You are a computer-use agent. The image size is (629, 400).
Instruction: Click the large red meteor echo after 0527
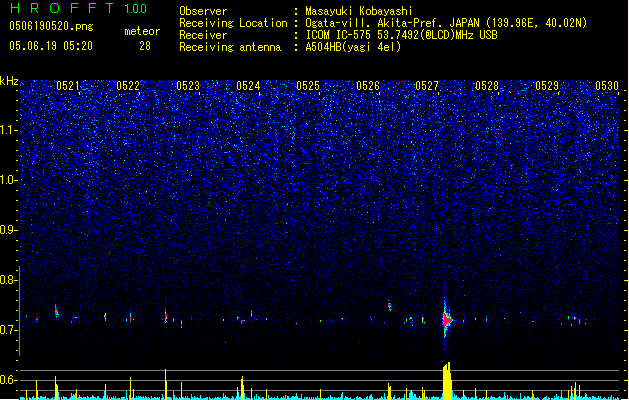[446, 319]
